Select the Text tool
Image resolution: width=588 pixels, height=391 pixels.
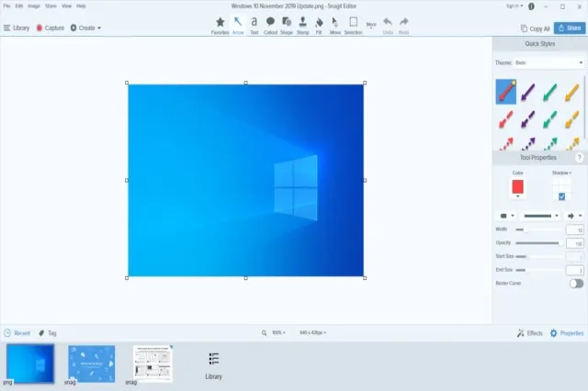coord(254,23)
